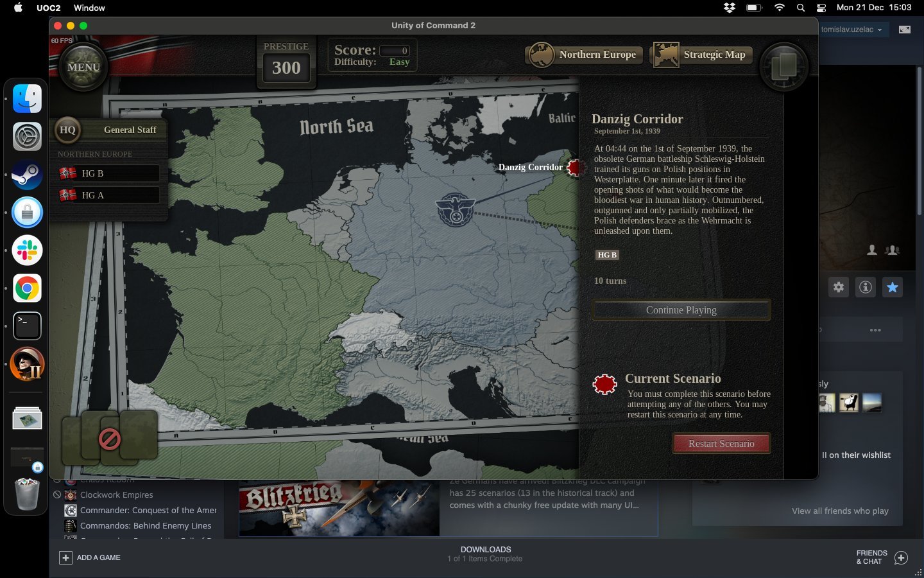Click the single-person icon in Steam
This screenshot has width=924, height=578.
[872, 250]
